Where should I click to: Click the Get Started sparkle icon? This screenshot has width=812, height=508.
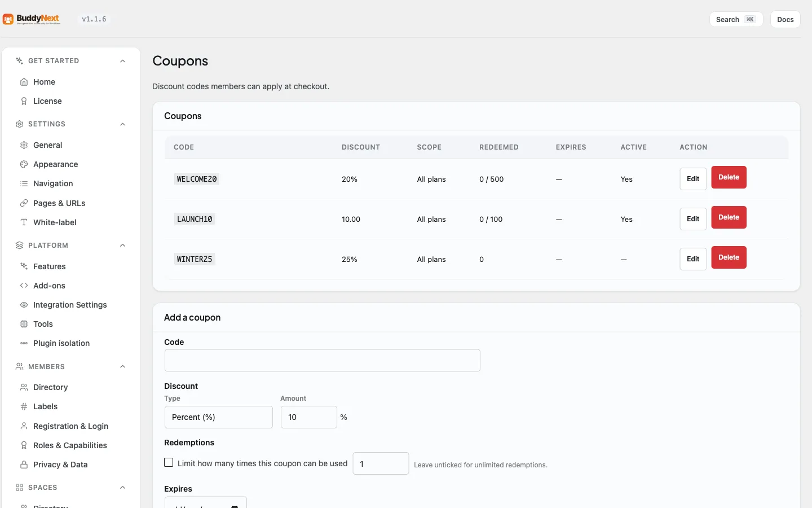19,61
